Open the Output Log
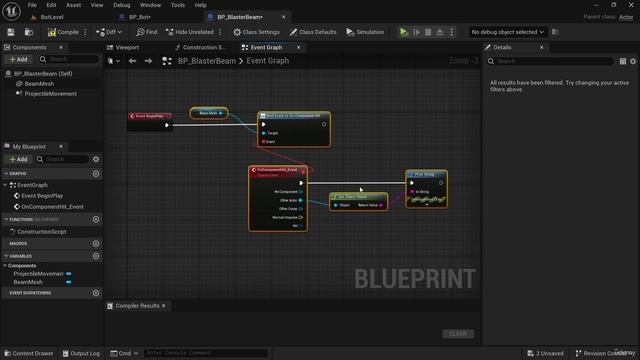The width and height of the screenshot is (640, 360). [81, 353]
